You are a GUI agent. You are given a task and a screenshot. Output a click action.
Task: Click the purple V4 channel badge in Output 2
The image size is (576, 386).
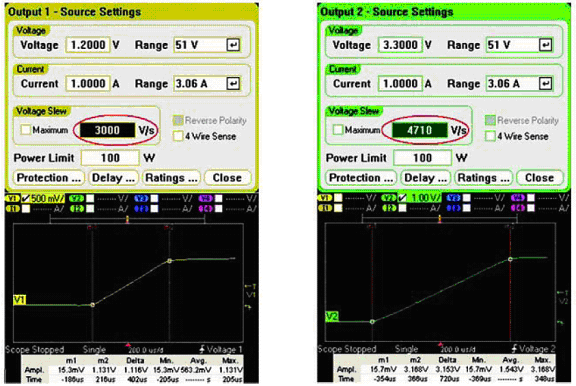(518, 198)
